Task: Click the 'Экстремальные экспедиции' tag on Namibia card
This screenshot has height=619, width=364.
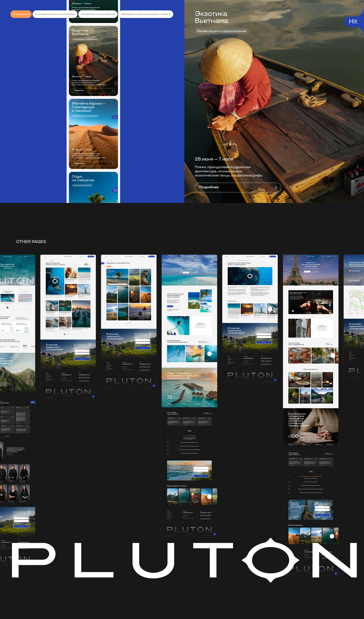Action: [x=85, y=116]
